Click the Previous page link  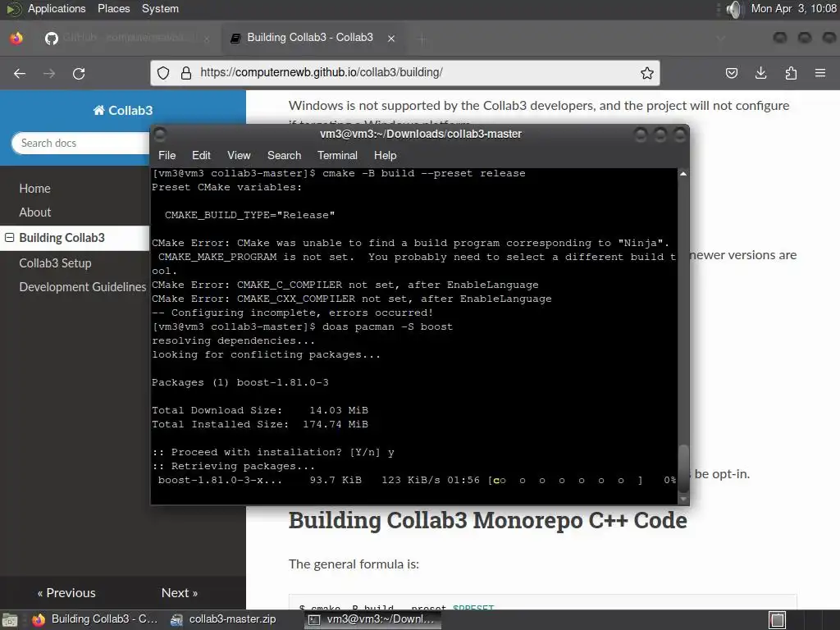point(66,593)
